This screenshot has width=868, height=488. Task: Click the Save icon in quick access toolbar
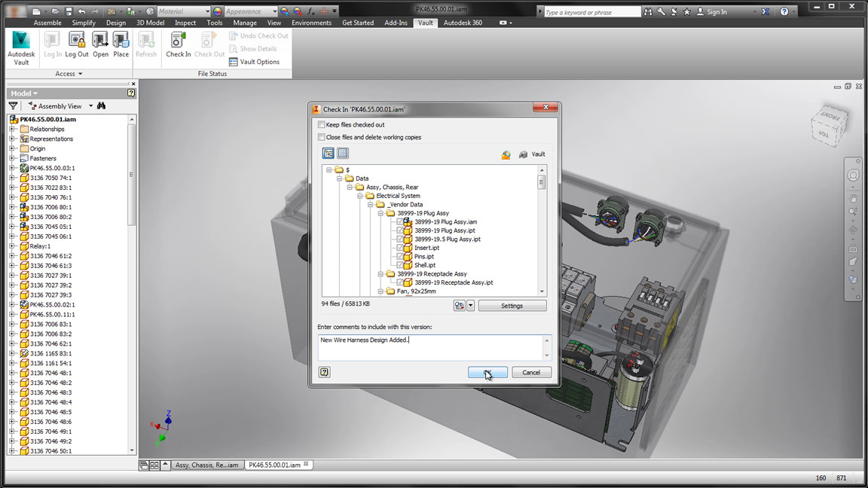69,11
